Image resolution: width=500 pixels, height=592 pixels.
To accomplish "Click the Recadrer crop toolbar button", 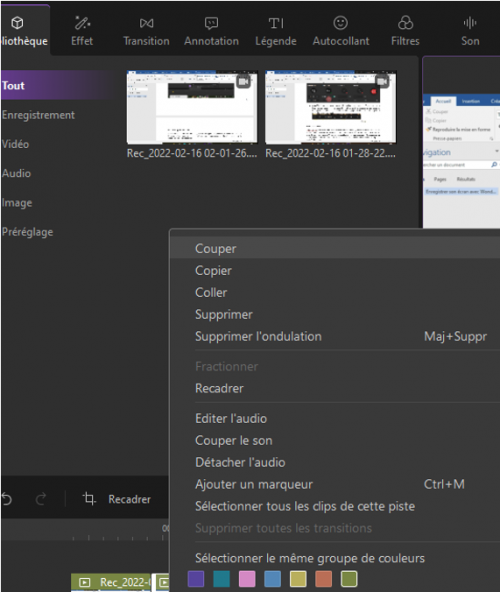I will [116, 499].
